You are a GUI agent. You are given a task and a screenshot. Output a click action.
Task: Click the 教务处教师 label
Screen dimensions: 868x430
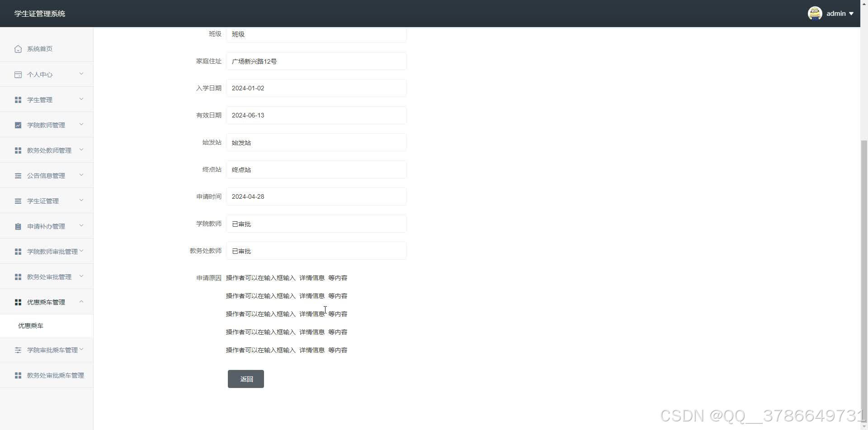coord(206,251)
